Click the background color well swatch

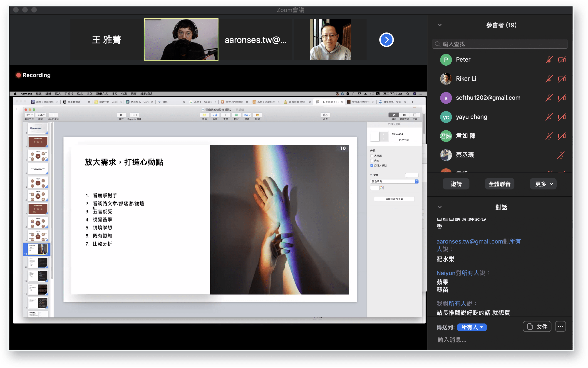point(375,188)
